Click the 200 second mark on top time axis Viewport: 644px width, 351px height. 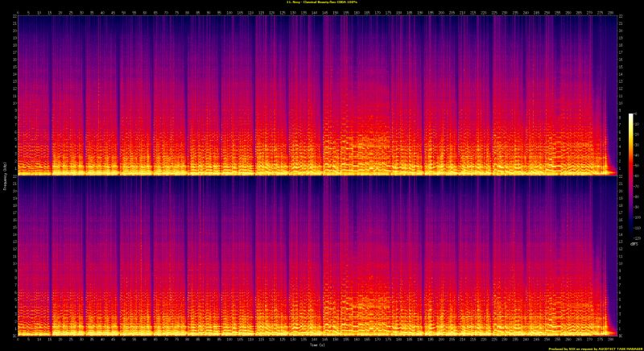(441, 12)
